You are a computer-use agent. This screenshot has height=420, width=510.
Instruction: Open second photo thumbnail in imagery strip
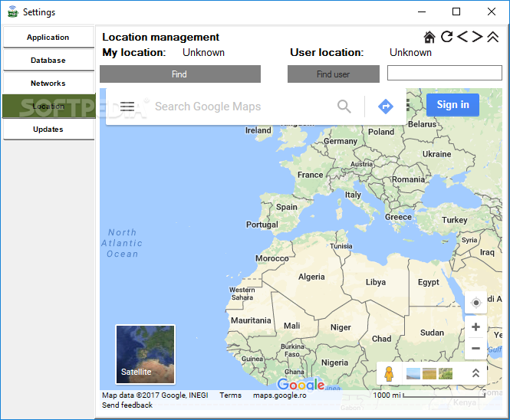tap(429, 373)
